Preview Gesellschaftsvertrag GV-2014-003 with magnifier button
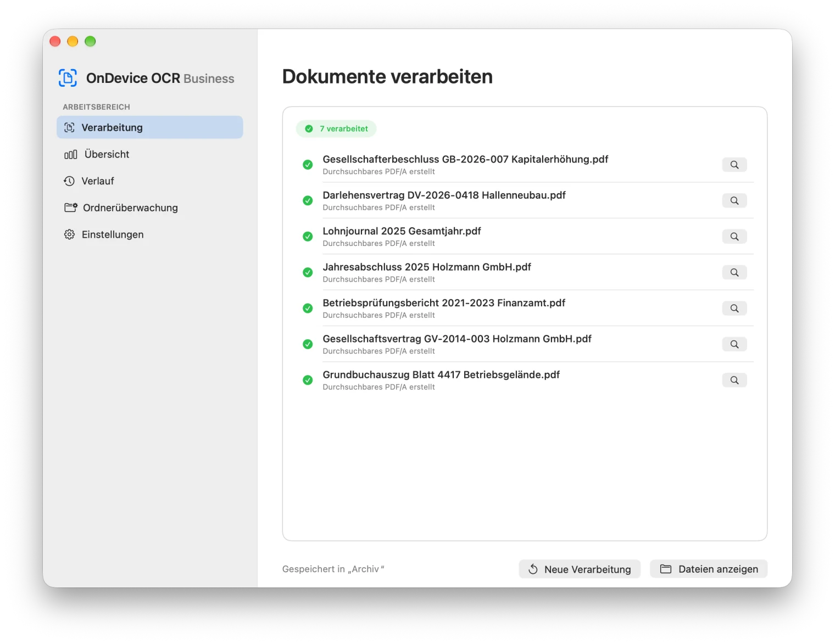 click(x=734, y=344)
